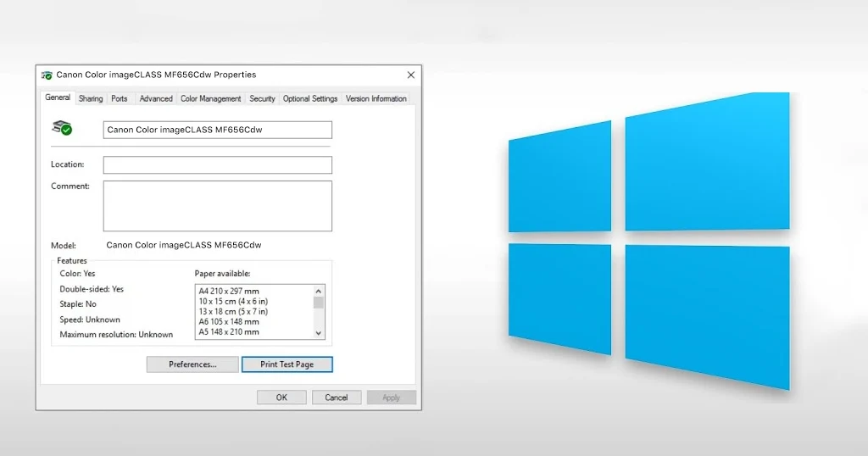This screenshot has height=456, width=868.
Task: Click the printer icon in the title bar
Action: click(x=47, y=75)
